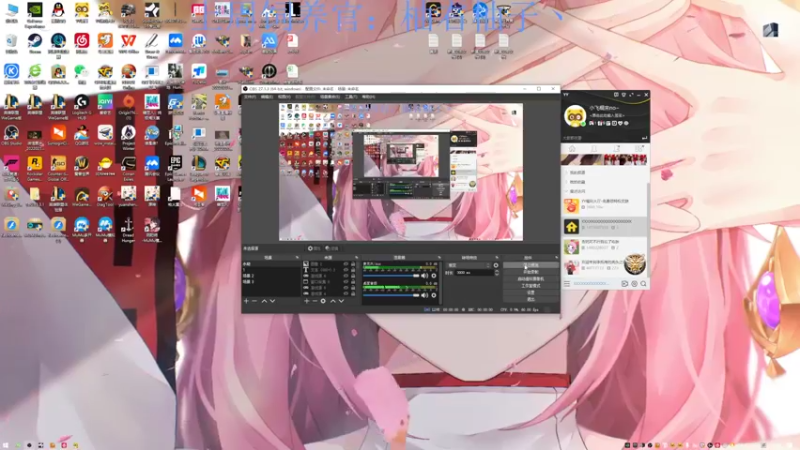Pop out the Controls dock panel
This screenshot has width=800, height=450.
[x=556, y=258]
